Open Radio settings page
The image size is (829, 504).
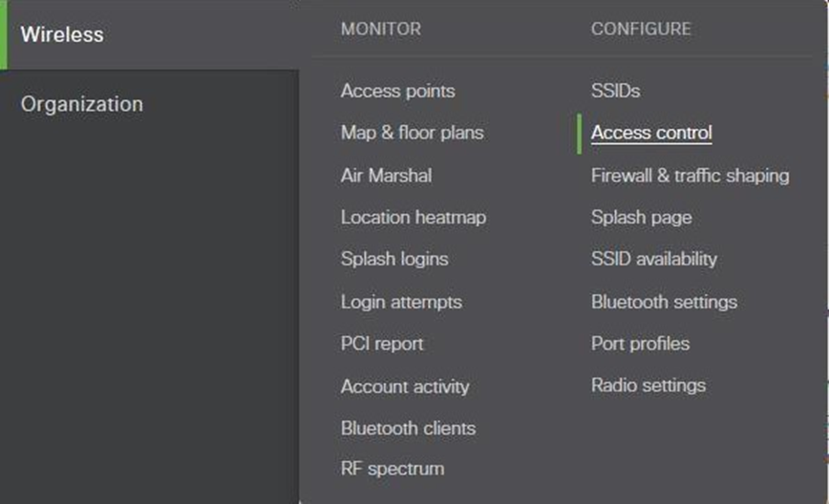[x=648, y=386]
